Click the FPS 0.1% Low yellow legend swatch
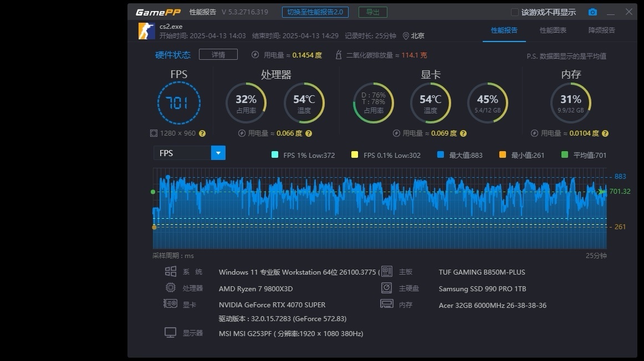644x361 pixels. (x=355, y=154)
